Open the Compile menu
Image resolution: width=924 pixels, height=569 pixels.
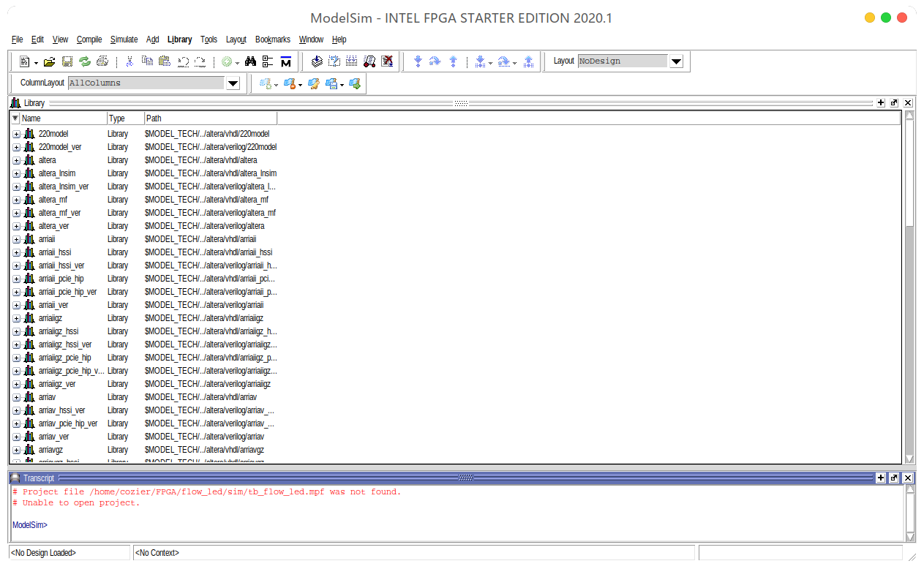pyautogui.click(x=89, y=39)
